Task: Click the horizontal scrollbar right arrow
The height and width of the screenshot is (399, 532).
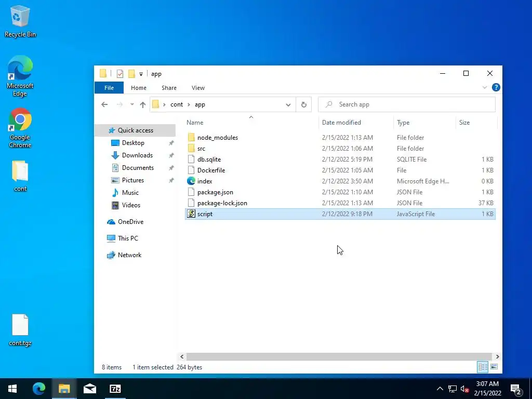Action: [497, 356]
